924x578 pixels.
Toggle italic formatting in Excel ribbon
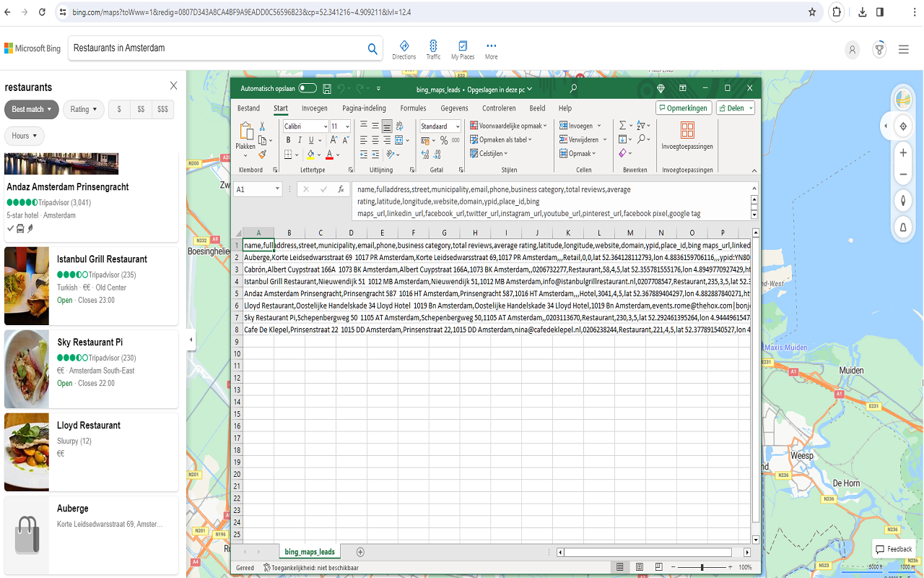pos(300,140)
